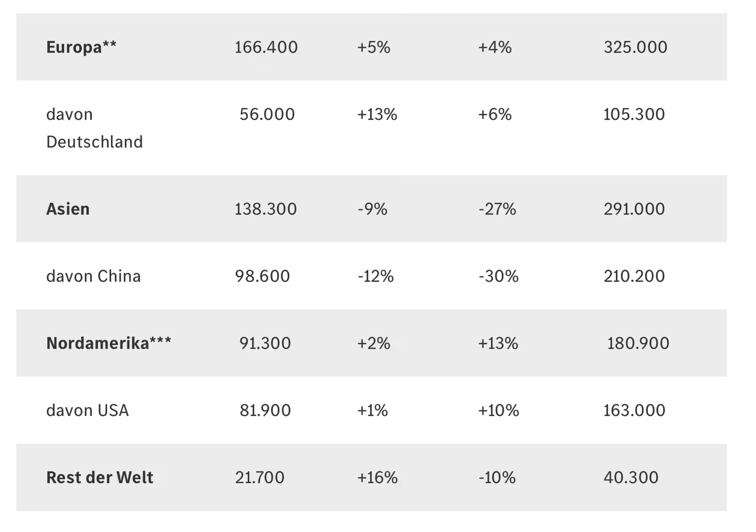Click the davon Deutschland row label
Viewport: 756px width, 532px height.
pos(94,128)
